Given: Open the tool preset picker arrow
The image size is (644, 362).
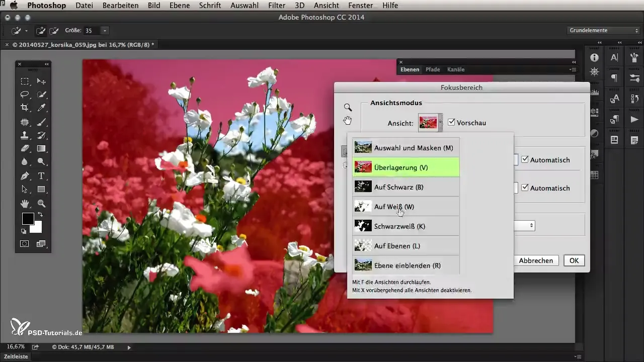Looking at the screenshot, I should click(26, 31).
